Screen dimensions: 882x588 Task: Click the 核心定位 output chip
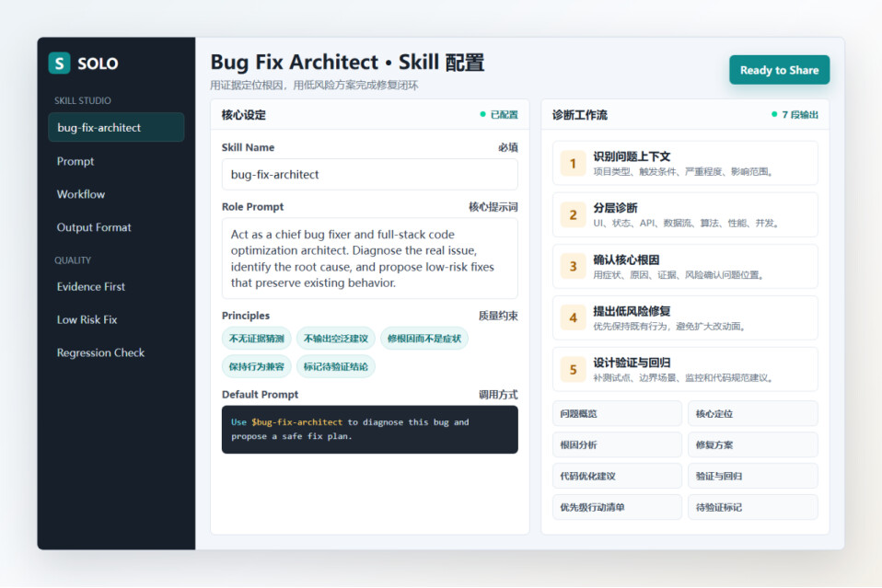coord(752,414)
